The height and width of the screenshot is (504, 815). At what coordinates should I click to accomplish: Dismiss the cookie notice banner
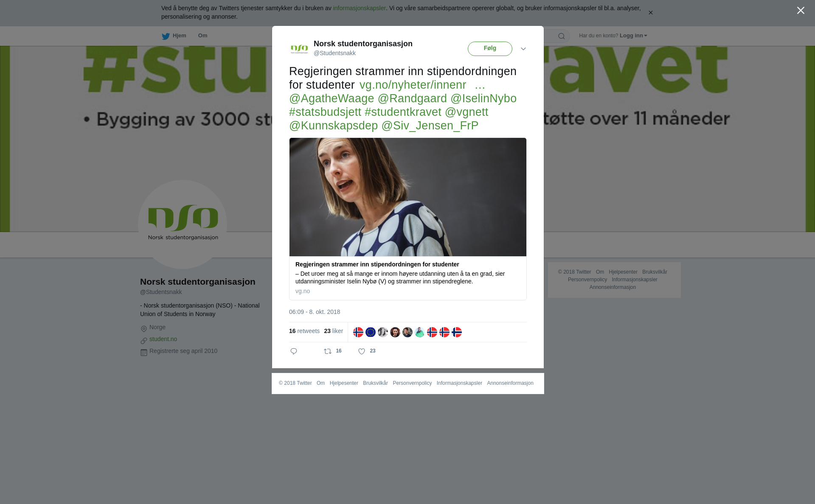[650, 13]
